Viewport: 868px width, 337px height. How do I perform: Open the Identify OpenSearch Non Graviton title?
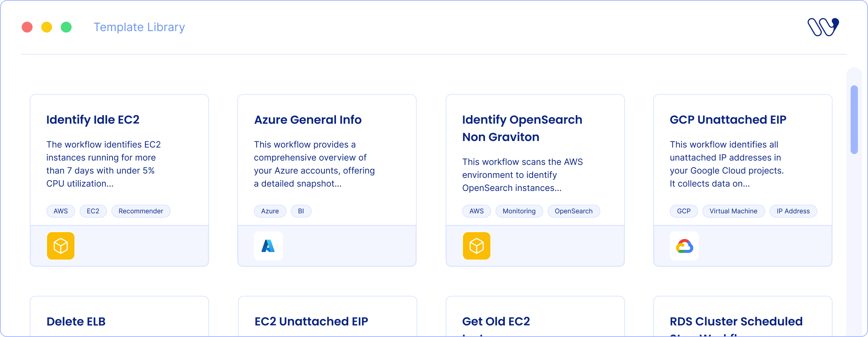(522, 128)
